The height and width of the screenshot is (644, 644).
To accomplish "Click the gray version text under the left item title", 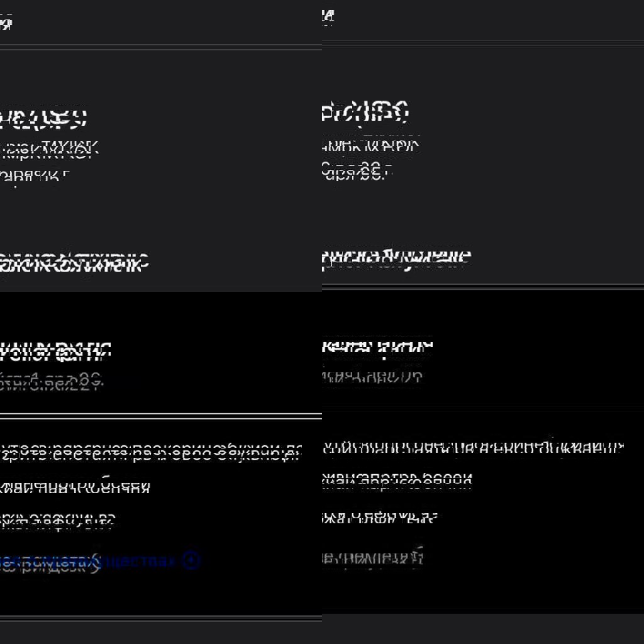I will [x=52, y=380].
